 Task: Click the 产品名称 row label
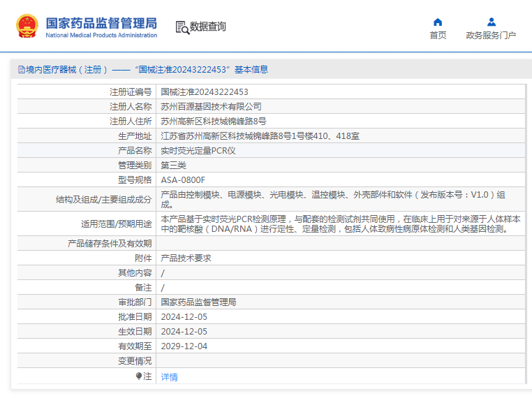[135, 151]
